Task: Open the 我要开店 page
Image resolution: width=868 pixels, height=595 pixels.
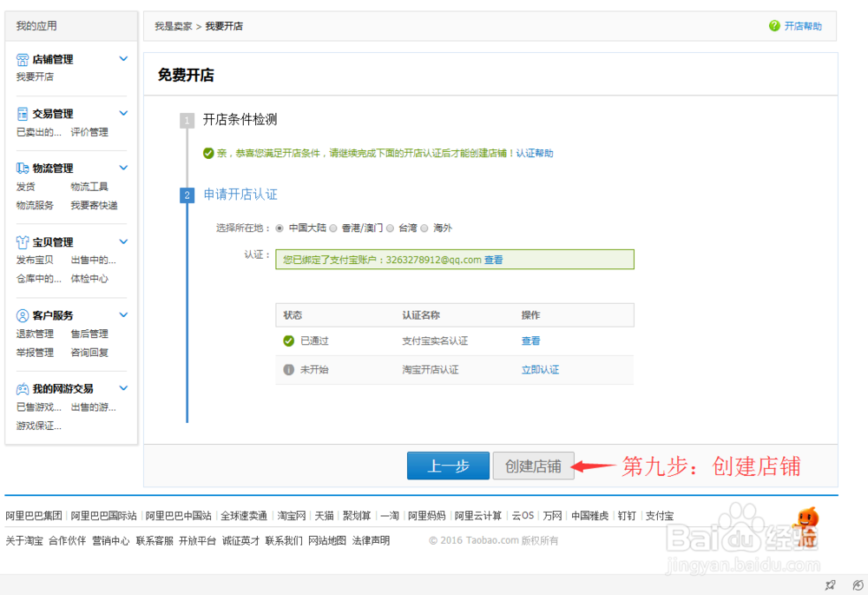Action: coord(34,77)
